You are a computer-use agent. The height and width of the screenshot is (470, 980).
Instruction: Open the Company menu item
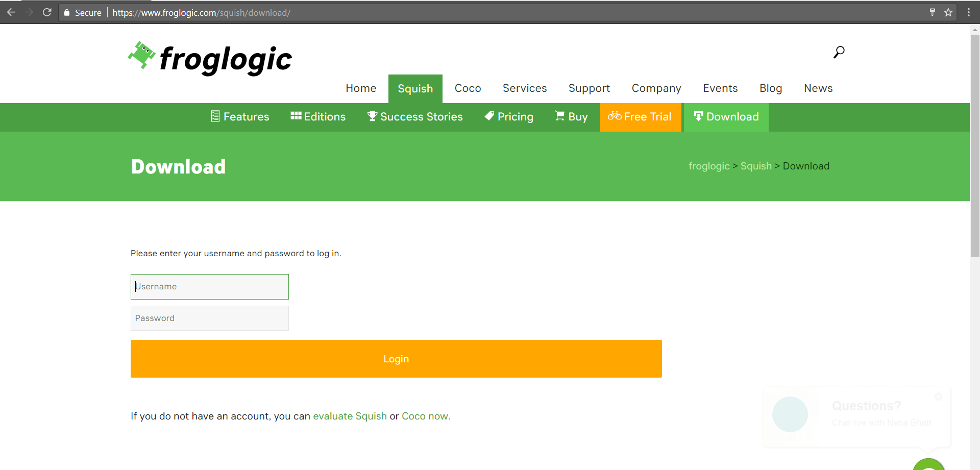[656, 88]
